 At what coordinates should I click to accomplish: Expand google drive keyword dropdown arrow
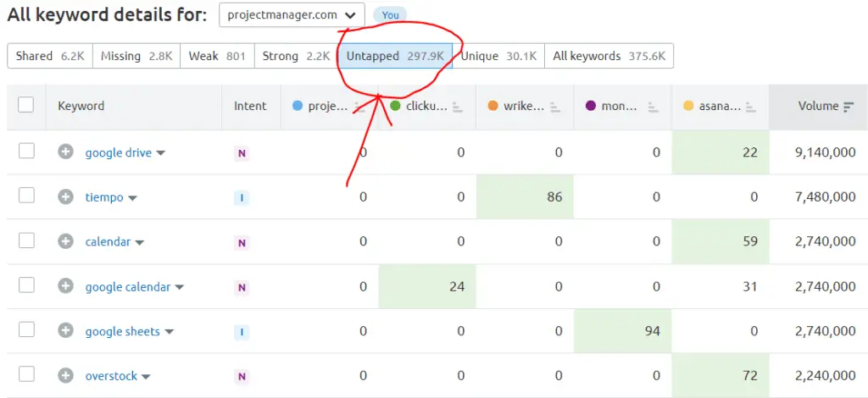160,153
